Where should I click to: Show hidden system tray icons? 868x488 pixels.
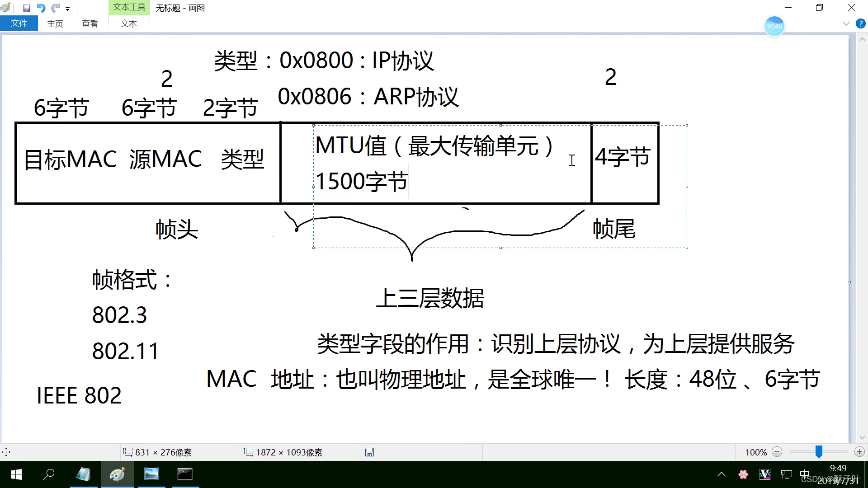click(722, 474)
